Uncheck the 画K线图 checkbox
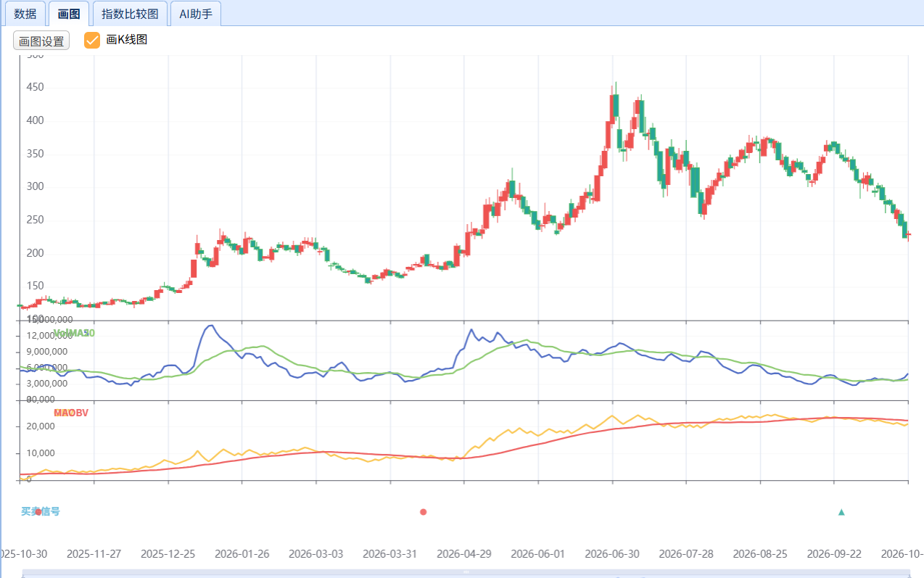Screen dimensions: 924x578 (92, 41)
